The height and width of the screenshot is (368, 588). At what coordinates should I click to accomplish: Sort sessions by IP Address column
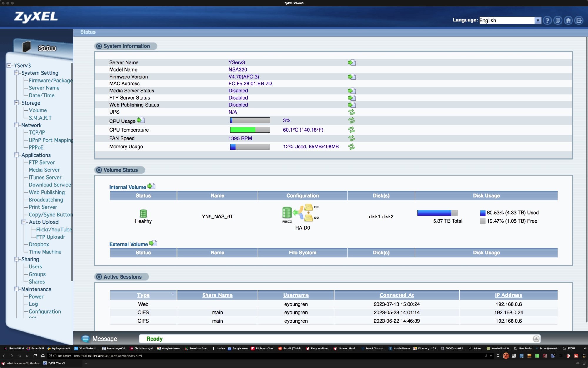point(508,295)
